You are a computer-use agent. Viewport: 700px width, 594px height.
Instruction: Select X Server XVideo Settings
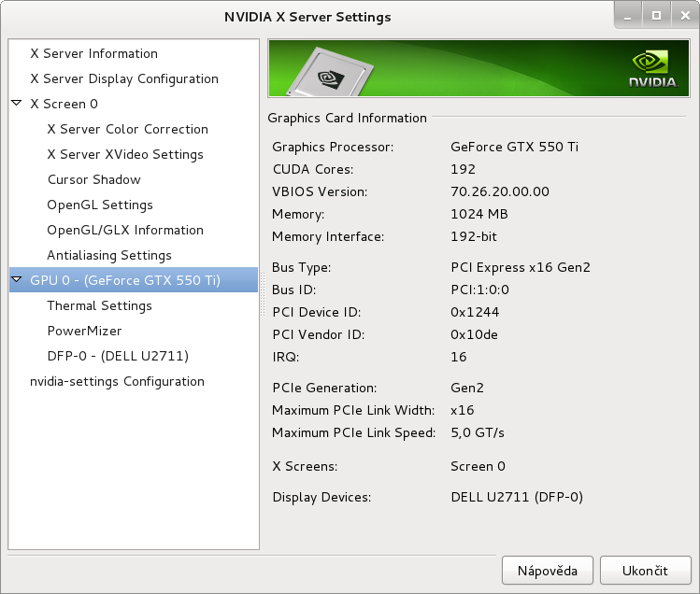point(125,154)
